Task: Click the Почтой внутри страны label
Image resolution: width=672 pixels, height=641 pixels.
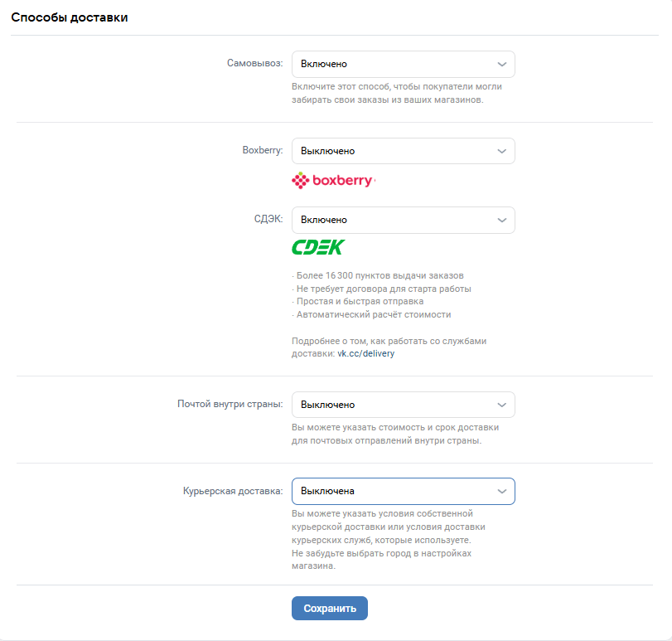Action: point(230,404)
